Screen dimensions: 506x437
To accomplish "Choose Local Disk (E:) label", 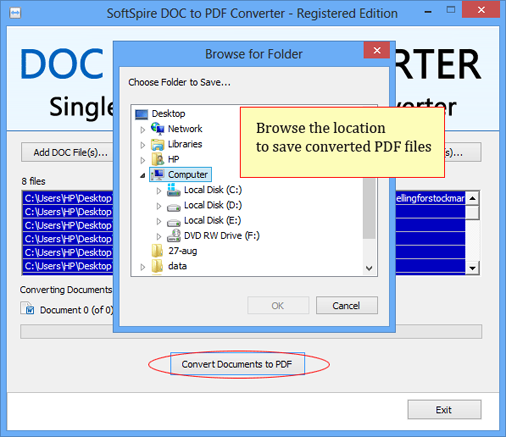I will (212, 220).
